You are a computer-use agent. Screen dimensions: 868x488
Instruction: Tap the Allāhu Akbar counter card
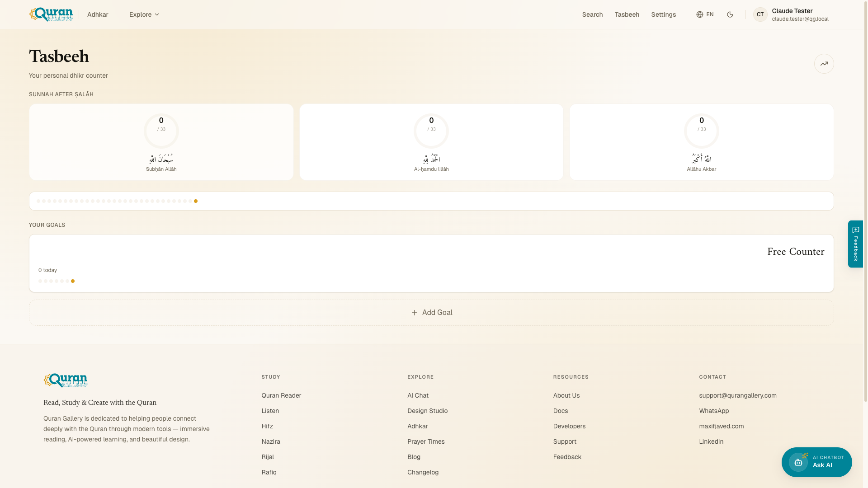pos(702,142)
